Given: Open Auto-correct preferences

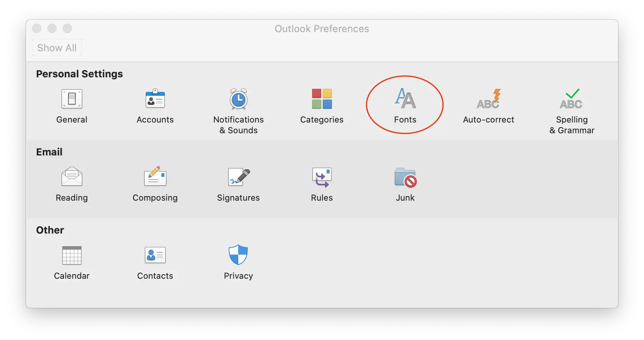Looking at the screenshot, I should coord(488,99).
